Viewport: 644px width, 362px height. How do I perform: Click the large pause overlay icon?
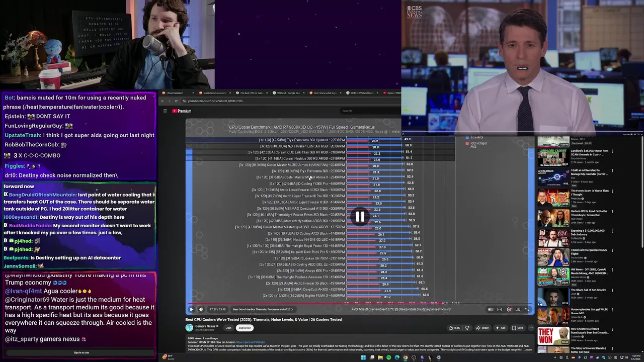point(360,217)
